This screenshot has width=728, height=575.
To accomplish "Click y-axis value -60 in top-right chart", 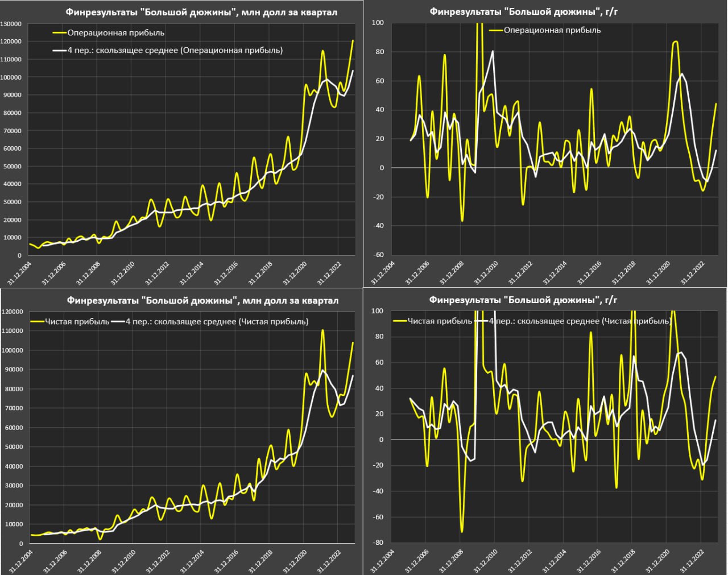I will pos(378,255).
